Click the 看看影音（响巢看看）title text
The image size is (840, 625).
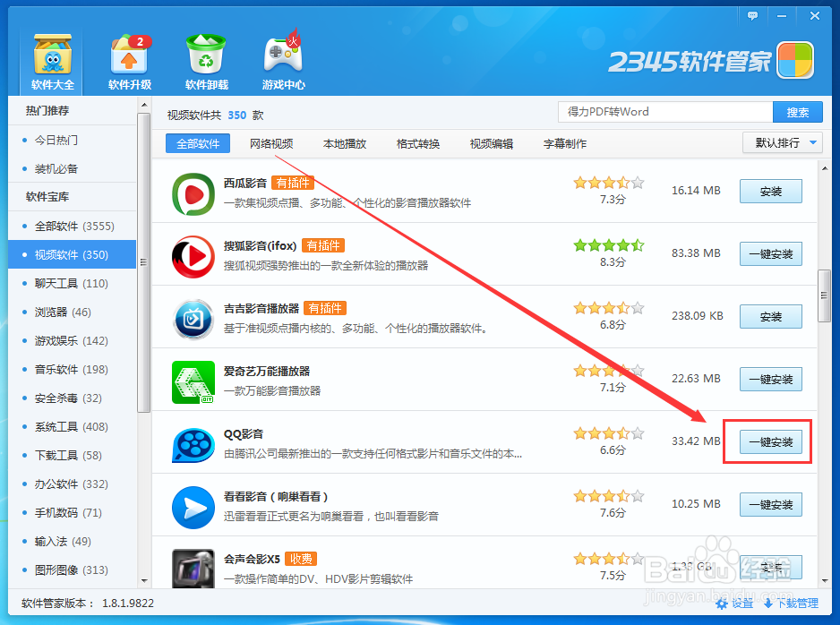275,496
